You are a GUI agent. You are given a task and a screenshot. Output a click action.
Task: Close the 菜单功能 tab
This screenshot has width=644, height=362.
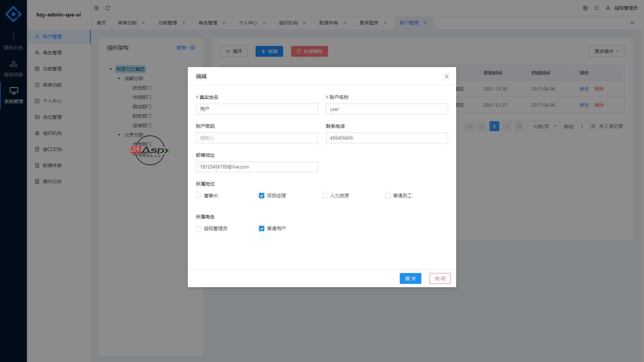144,23
